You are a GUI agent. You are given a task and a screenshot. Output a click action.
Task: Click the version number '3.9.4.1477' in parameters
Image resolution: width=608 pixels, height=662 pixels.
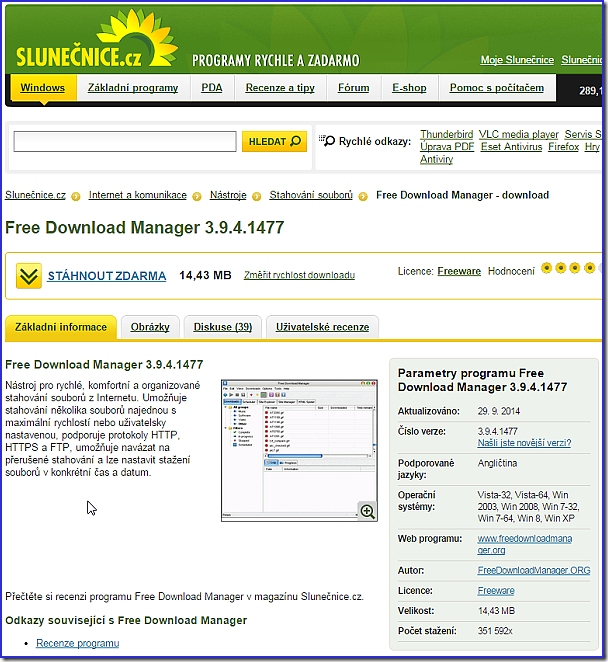497,431
